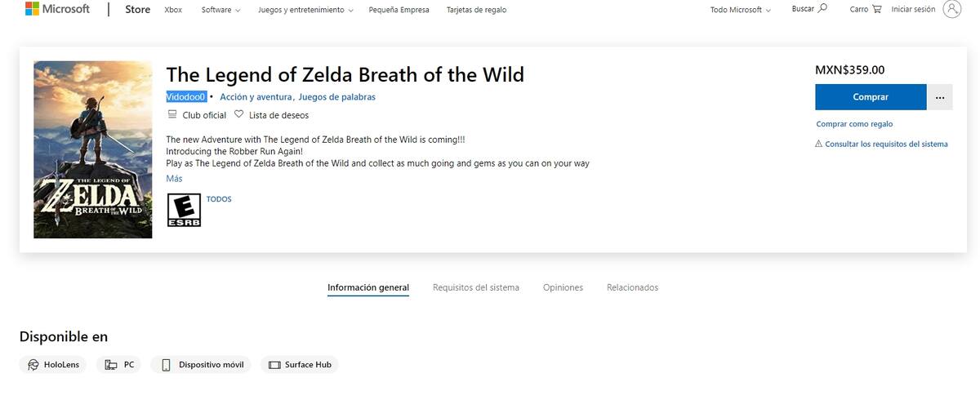980x400 pixels.
Task: Click the HoloLens device chip
Action: [x=54, y=365]
